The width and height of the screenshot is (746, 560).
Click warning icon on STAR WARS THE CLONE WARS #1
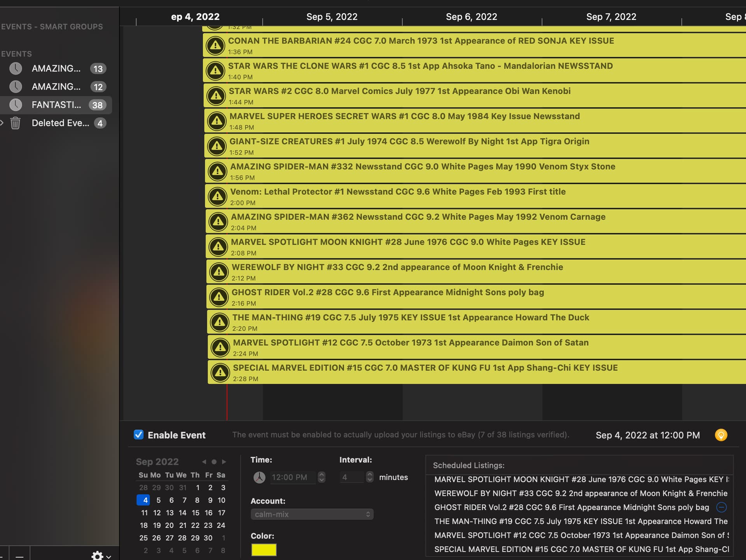215,71
